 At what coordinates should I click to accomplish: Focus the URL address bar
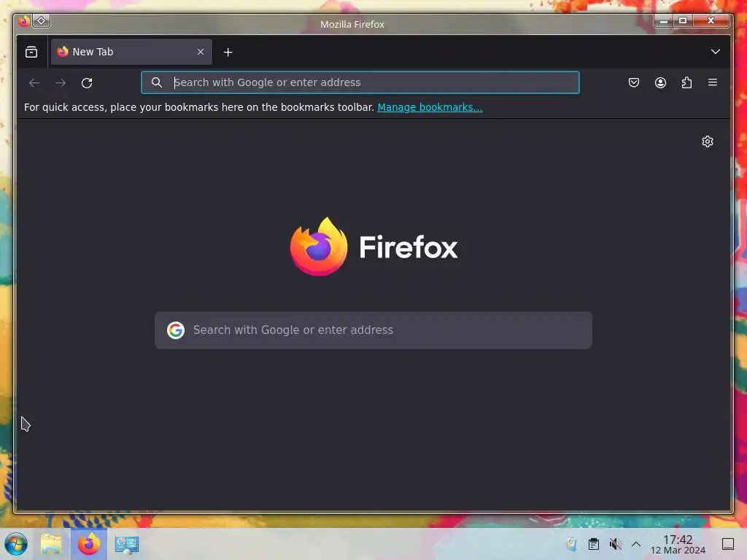click(x=360, y=82)
